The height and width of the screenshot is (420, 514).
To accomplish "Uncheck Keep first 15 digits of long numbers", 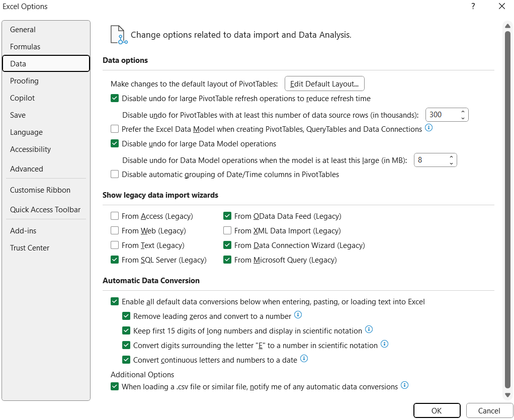I will pos(126,330).
